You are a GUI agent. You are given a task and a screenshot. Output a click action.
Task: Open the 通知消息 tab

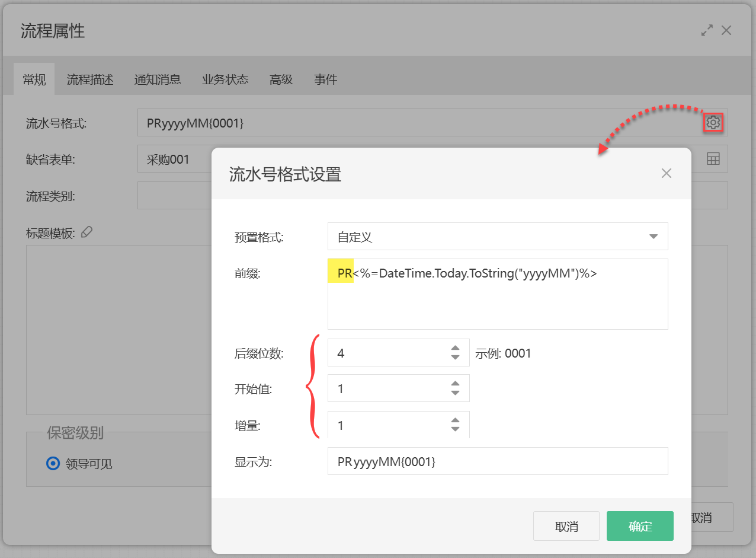tap(158, 79)
